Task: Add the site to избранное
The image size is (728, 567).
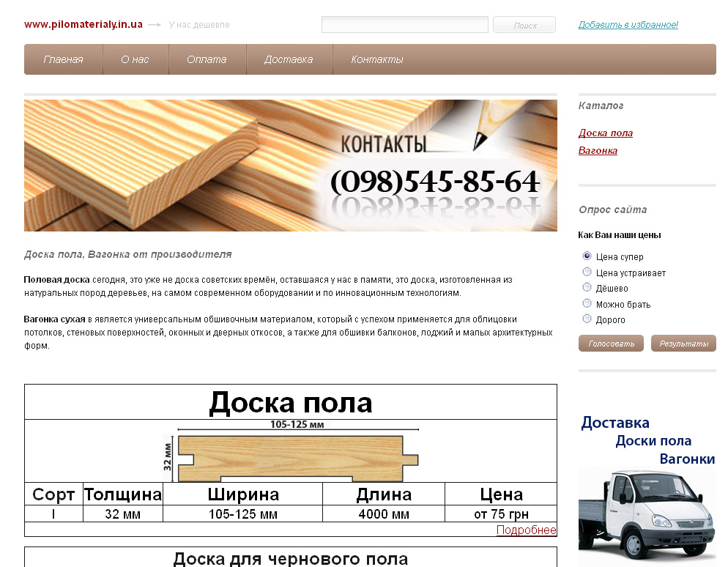Action: 628,24
